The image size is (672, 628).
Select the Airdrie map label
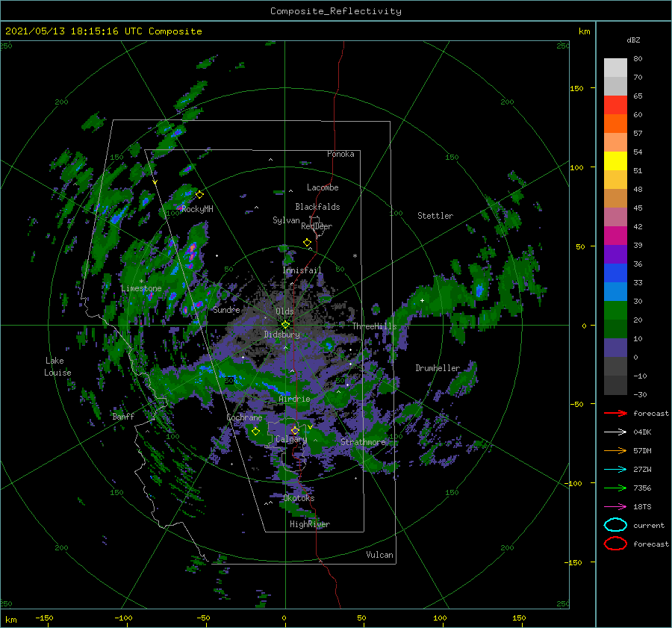[294, 399]
